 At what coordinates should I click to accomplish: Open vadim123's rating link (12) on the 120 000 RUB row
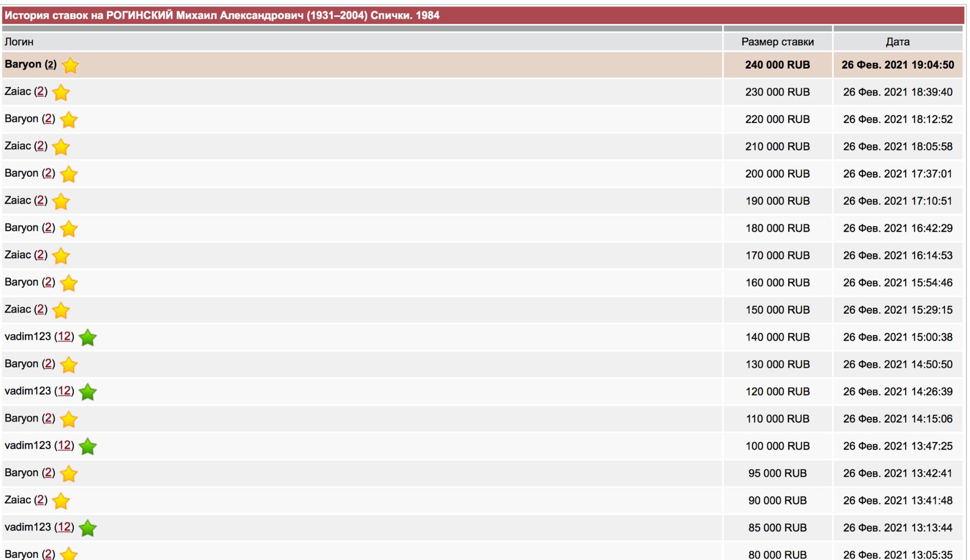64,391
